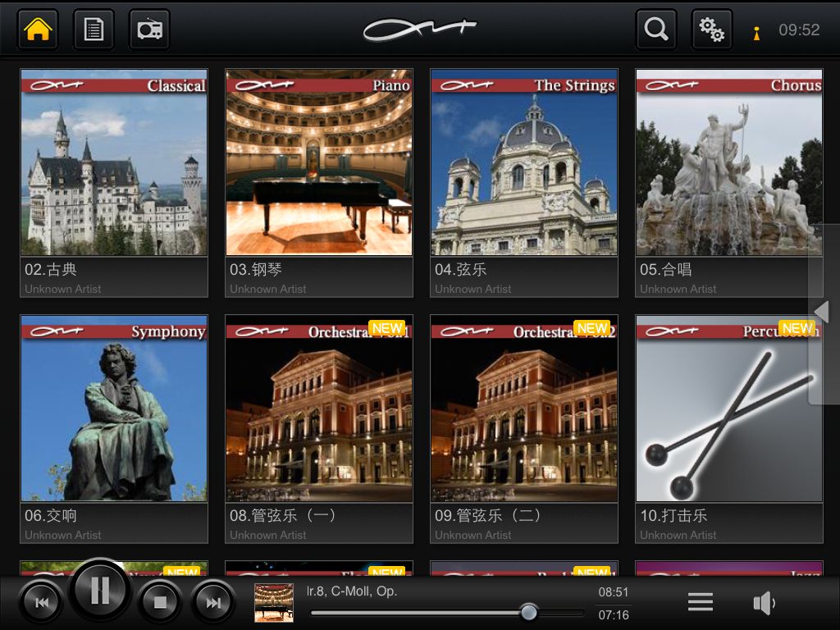Screen dimensions: 840x630
Task: Click the now playing album thumbnail
Action: tap(274, 603)
